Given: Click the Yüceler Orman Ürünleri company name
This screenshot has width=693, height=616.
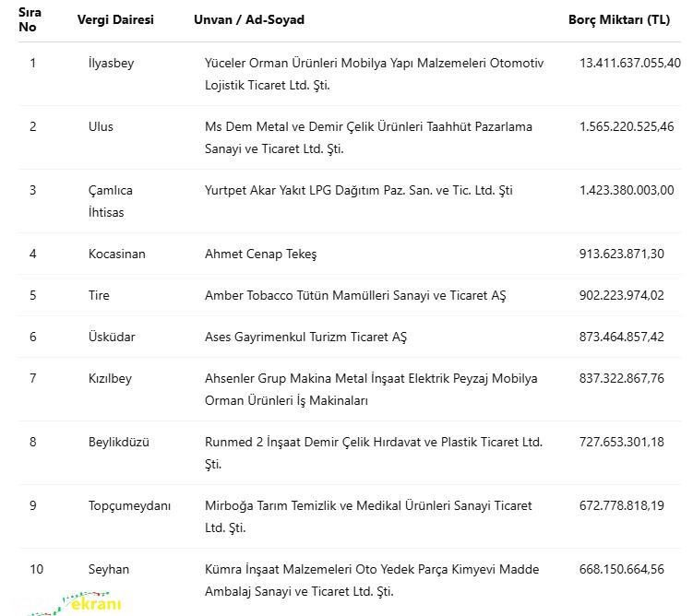Looking at the screenshot, I should 374,74.
